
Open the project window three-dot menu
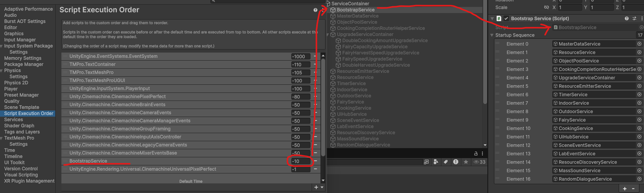482,153
